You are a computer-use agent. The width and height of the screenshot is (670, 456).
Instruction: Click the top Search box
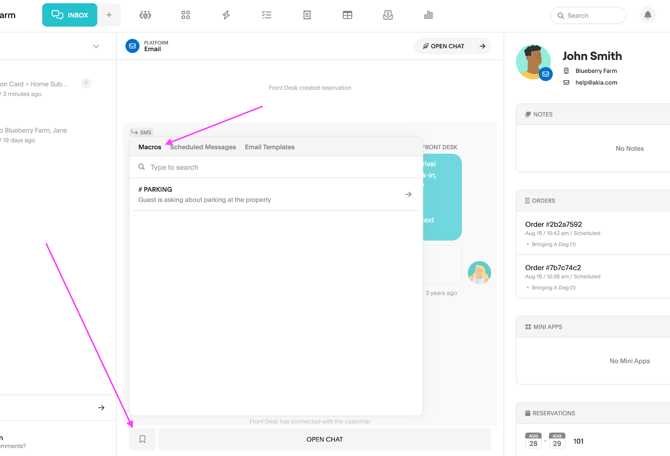point(589,15)
